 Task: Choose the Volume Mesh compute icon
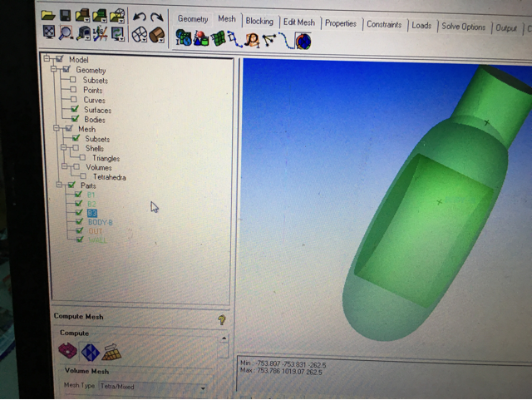pos(90,352)
